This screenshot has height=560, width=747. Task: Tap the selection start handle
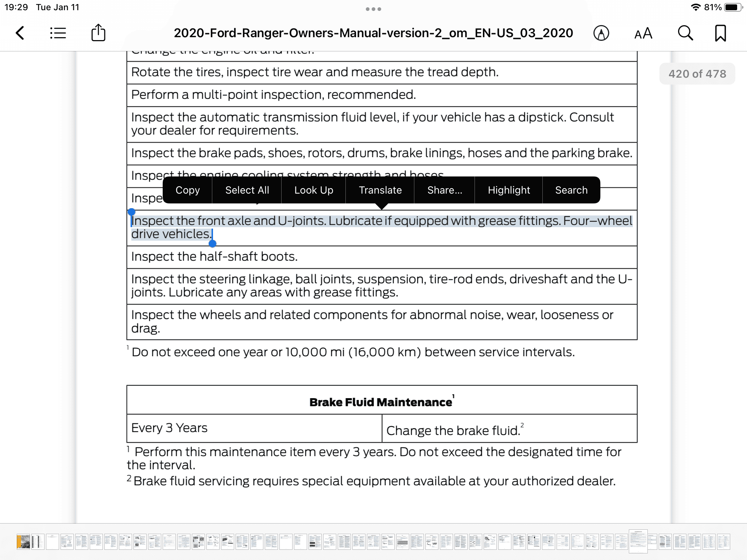point(132,212)
